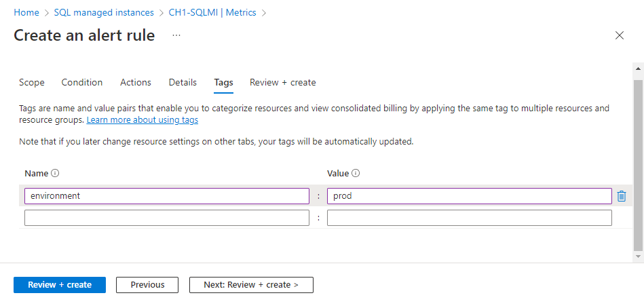
Task: Click the environment tag name field
Action: pos(166,196)
